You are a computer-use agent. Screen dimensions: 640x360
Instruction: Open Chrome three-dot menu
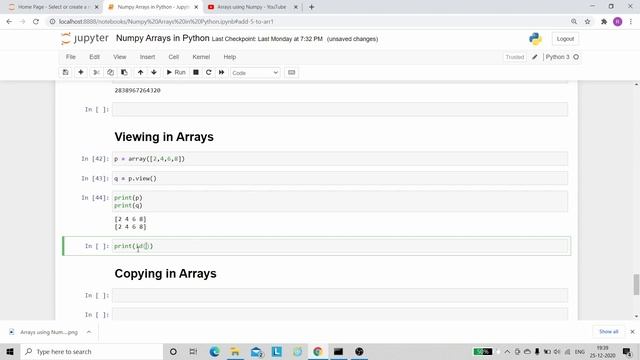(x=631, y=22)
